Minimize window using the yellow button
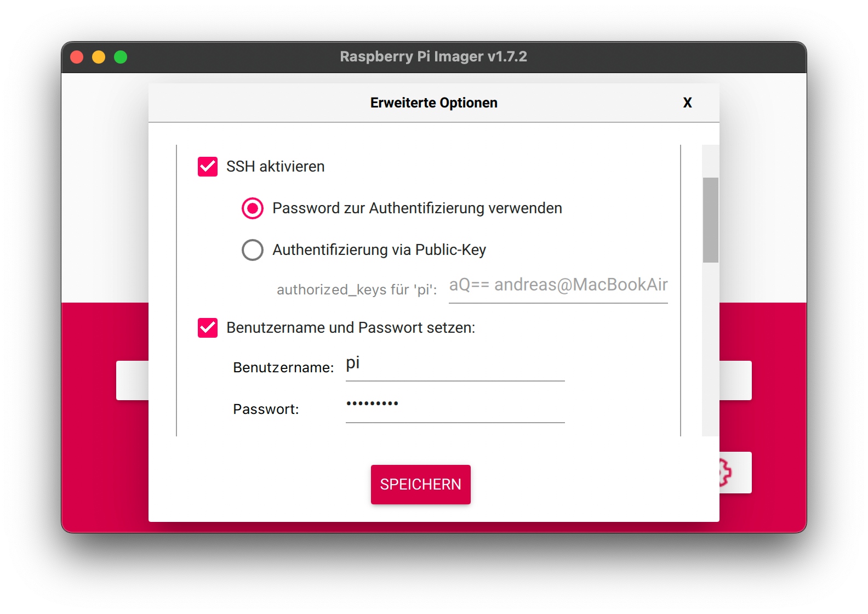Image resolution: width=868 pixels, height=614 pixels. coord(99,57)
